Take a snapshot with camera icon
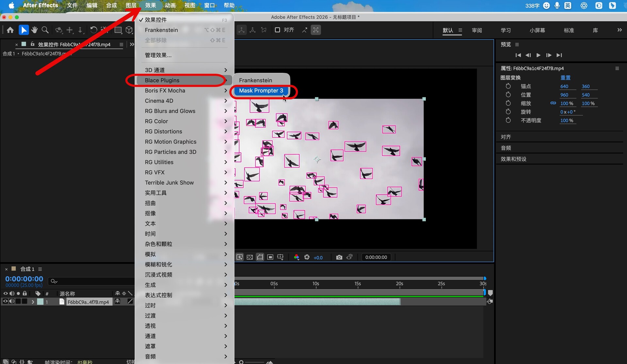This screenshot has width=627, height=364. (339, 257)
